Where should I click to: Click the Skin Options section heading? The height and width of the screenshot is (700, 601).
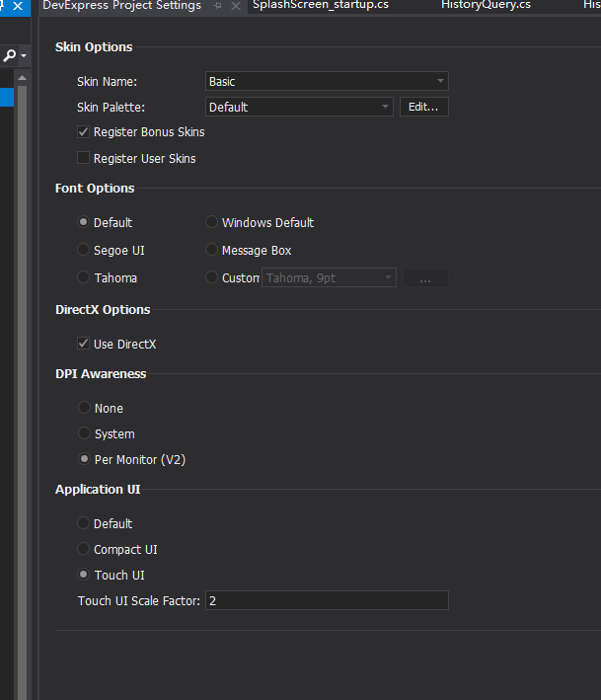(x=94, y=46)
